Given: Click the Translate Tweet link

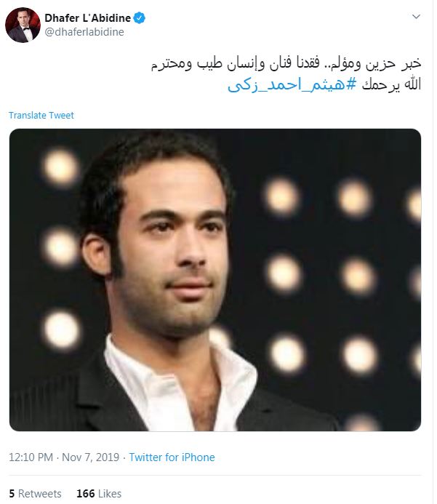Looking at the screenshot, I should [41, 115].
